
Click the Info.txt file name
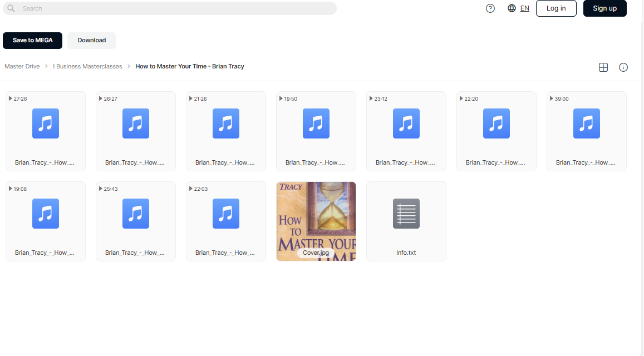click(x=406, y=253)
